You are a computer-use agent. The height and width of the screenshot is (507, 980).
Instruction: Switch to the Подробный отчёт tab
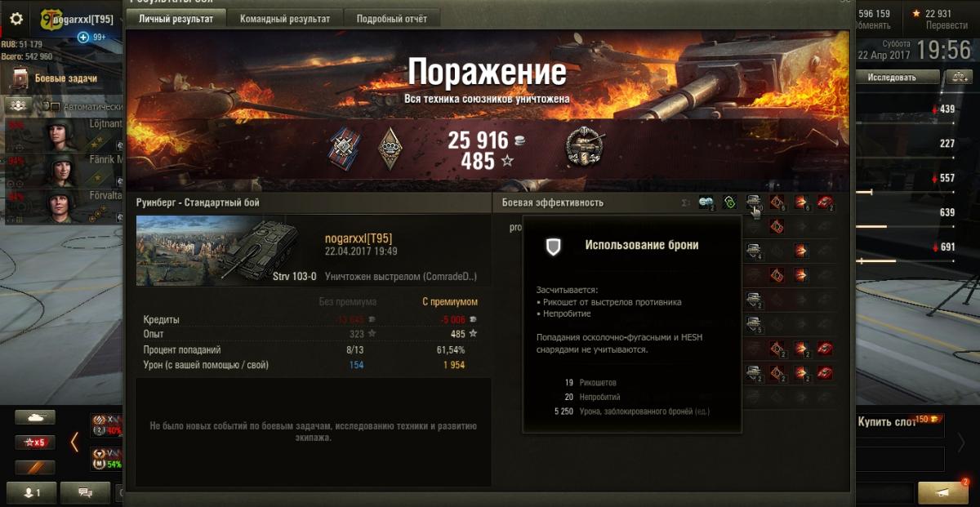point(391,18)
